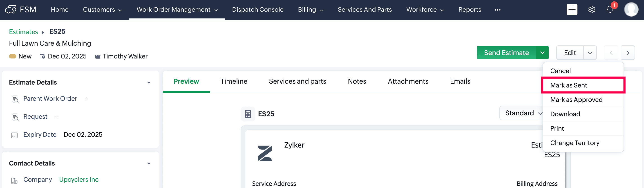The image size is (644, 188).
Task: Open the notifications bell
Action: click(610, 9)
